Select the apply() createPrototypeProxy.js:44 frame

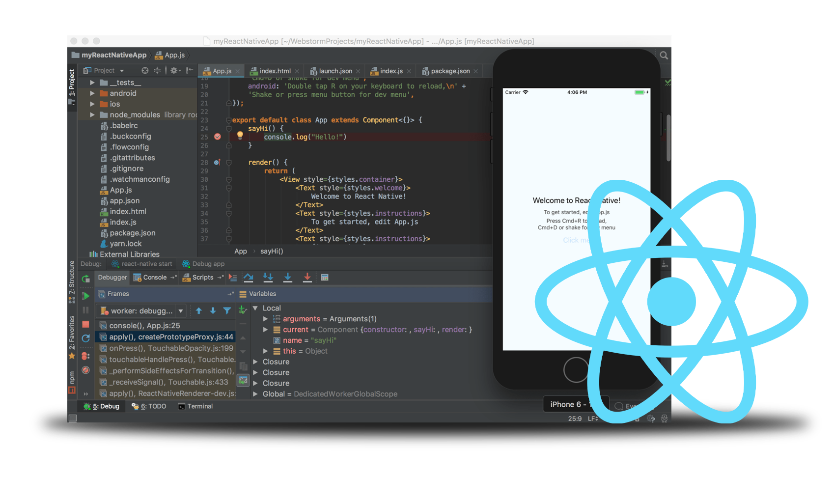tap(167, 336)
